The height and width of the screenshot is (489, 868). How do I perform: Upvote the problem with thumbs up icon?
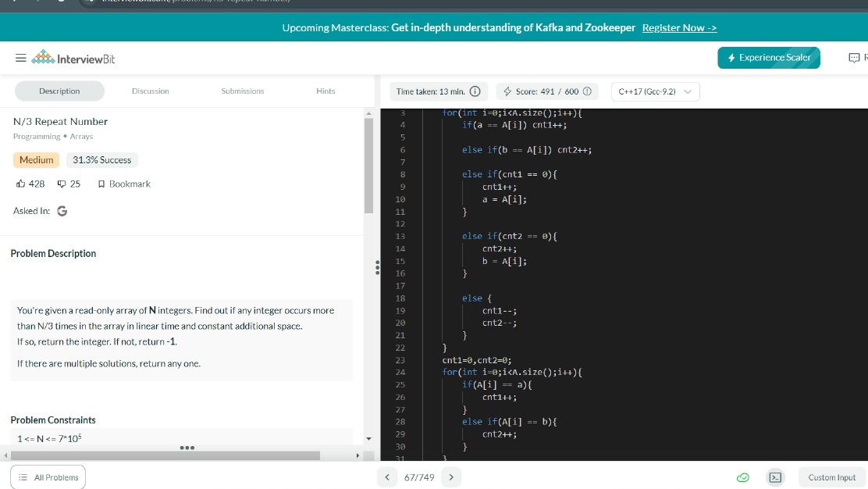pyautogui.click(x=23, y=184)
